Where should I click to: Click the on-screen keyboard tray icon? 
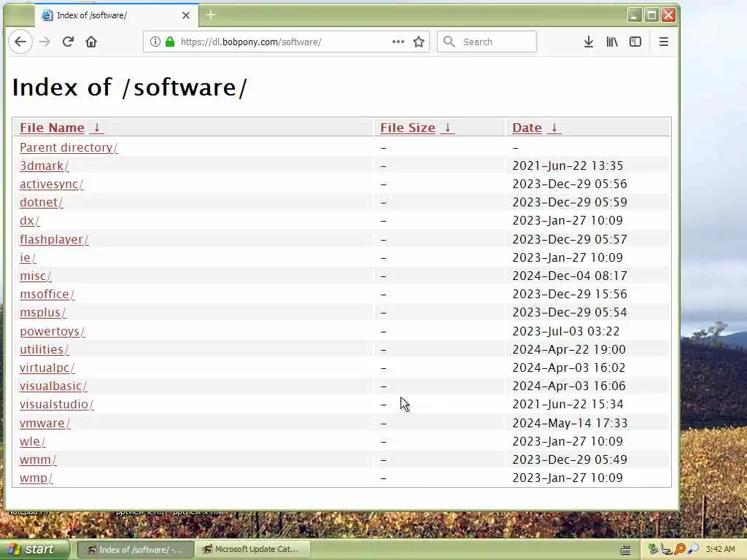click(x=625, y=551)
